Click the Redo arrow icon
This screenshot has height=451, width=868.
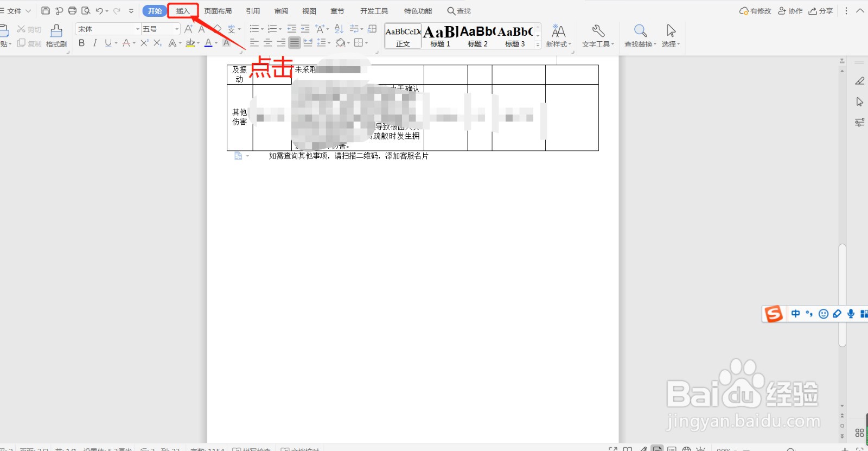pos(117,11)
